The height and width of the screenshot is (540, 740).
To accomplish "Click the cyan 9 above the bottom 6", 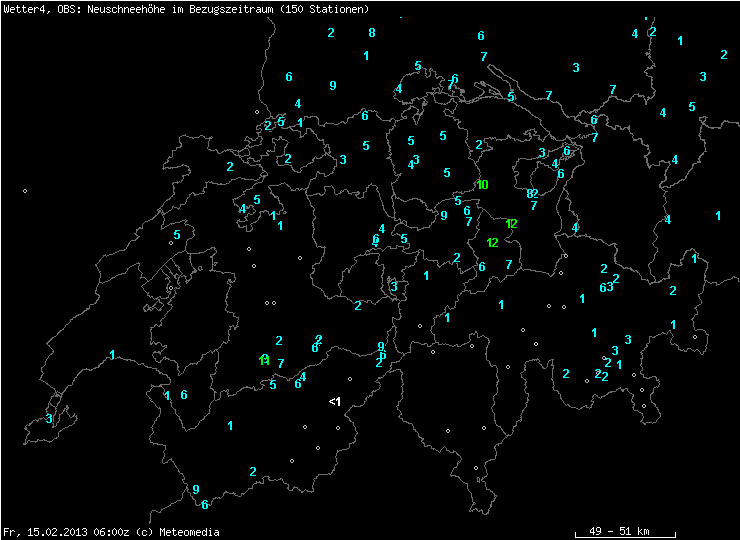I will 196,489.
